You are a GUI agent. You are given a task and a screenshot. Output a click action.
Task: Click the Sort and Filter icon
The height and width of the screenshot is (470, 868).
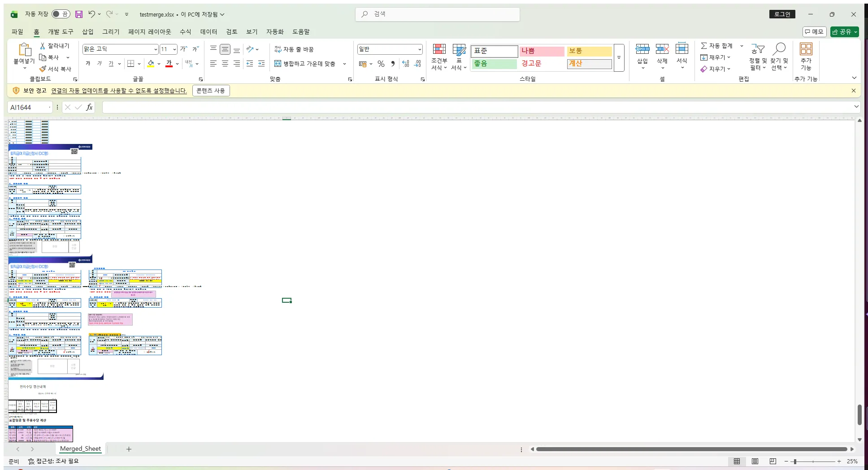(757, 56)
